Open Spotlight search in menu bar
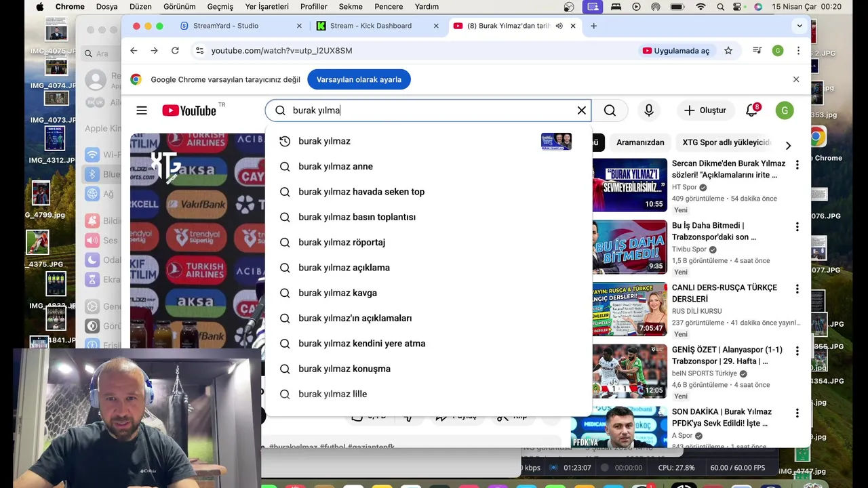This screenshot has height=488, width=868. pyautogui.click(x=720, y=7)
